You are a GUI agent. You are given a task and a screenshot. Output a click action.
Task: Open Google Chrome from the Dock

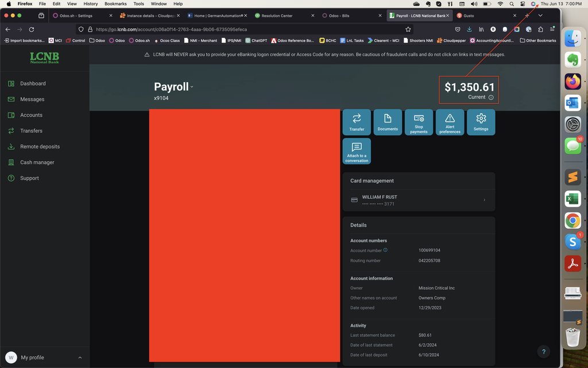(x=572, y=220)
